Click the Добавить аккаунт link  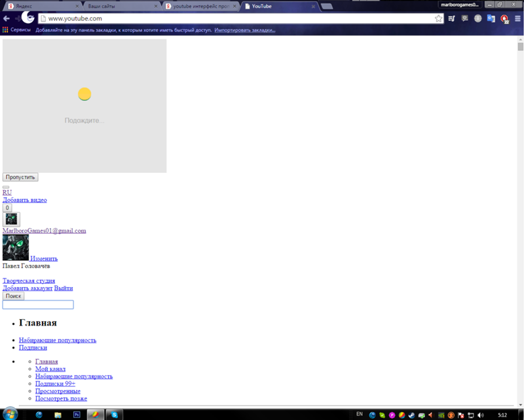click(x=28, y=288)
